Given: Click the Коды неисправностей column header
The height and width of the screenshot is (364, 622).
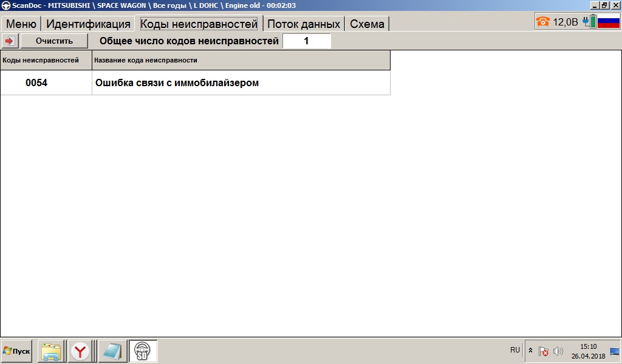Looking at the screenshot, I should pos(46,60).
